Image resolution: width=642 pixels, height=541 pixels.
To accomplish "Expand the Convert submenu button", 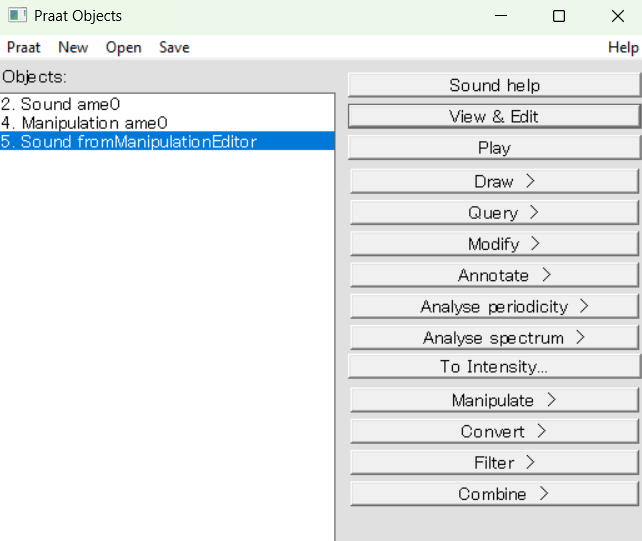I will click(x=494, y=431).
